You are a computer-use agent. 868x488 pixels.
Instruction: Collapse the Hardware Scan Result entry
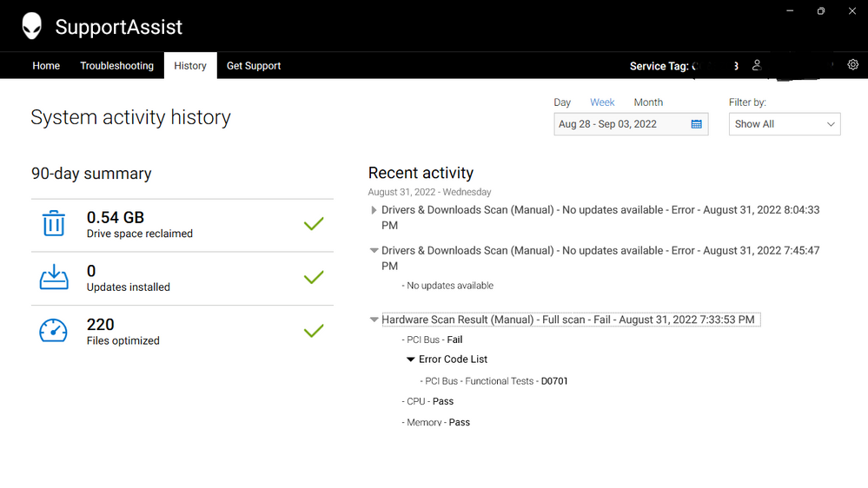374,320
